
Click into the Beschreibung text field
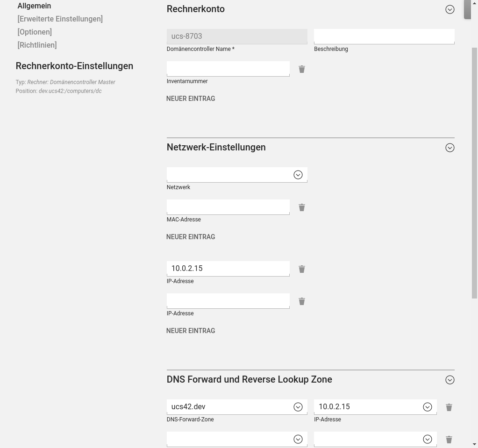point(384,36)
